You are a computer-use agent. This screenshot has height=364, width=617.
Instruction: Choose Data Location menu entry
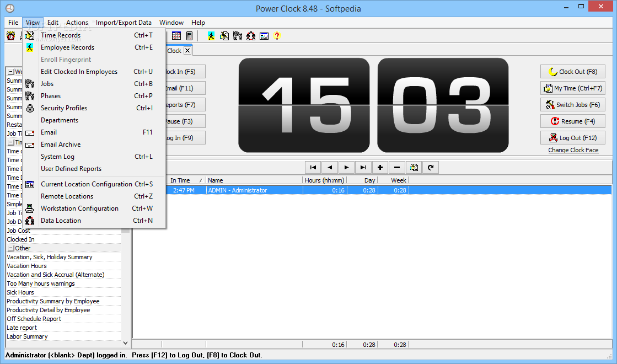point(94,221)
